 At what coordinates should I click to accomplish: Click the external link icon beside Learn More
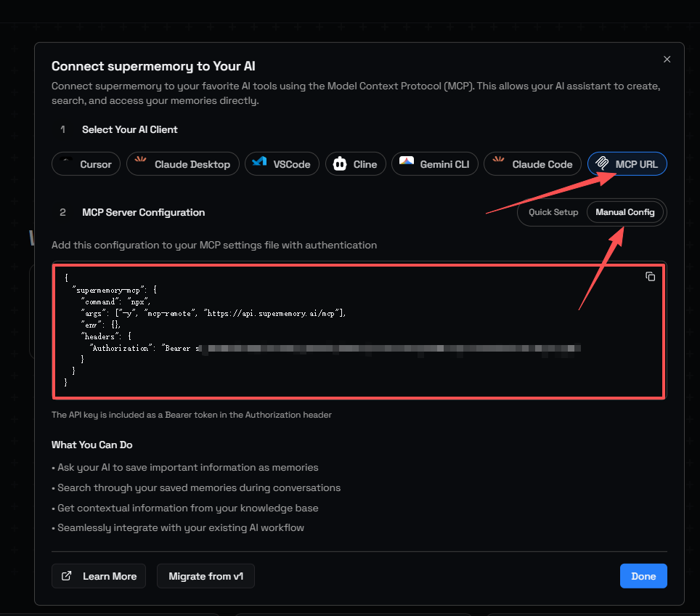(67, 576)
